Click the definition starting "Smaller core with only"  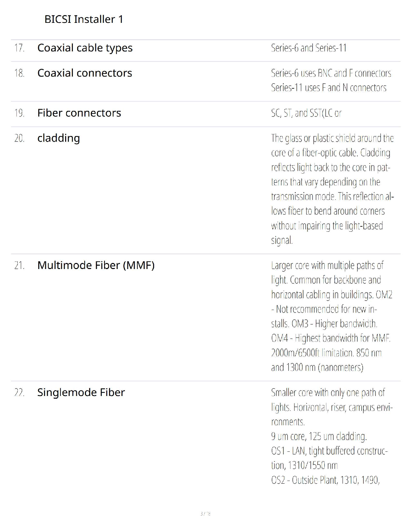click(x=331, y=436)
